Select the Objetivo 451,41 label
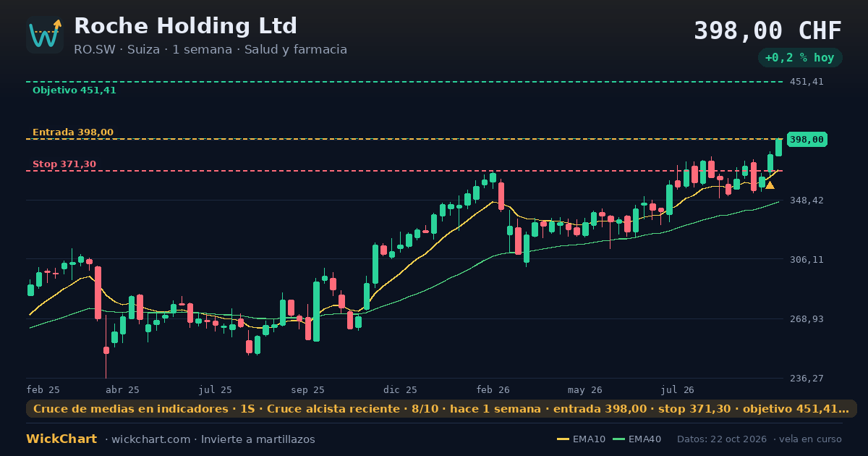868x456 pixels. pos(75,90)
